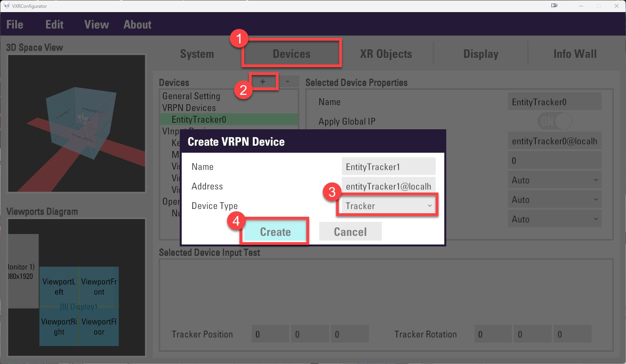Open the About menu
Screen dimensions: 626x364
(x=137, y=25)
